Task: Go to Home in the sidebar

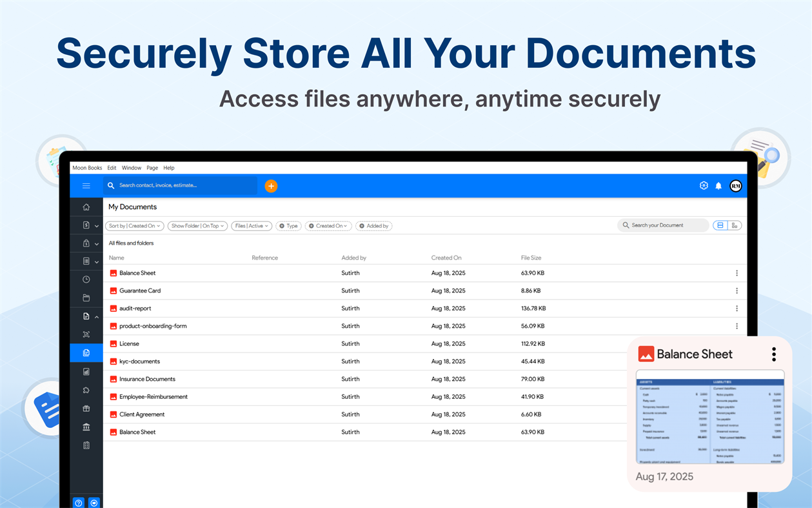Action: (86, 207)
